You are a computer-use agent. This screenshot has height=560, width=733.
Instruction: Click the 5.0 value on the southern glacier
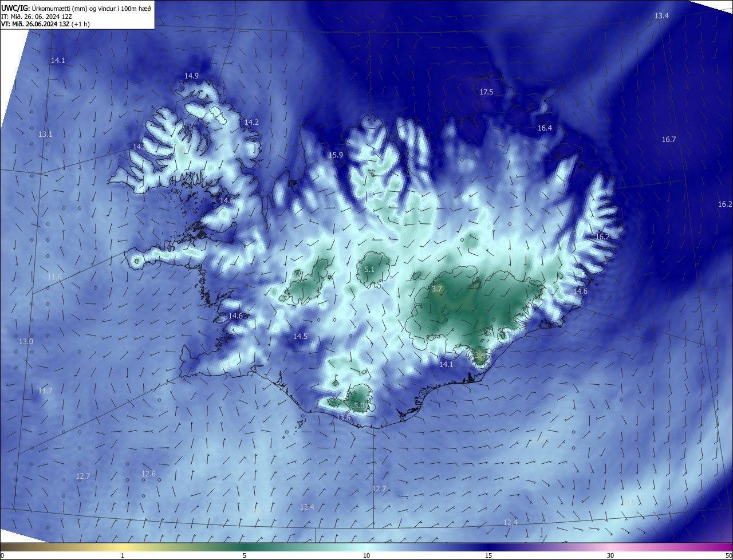[x=359, y=406]
